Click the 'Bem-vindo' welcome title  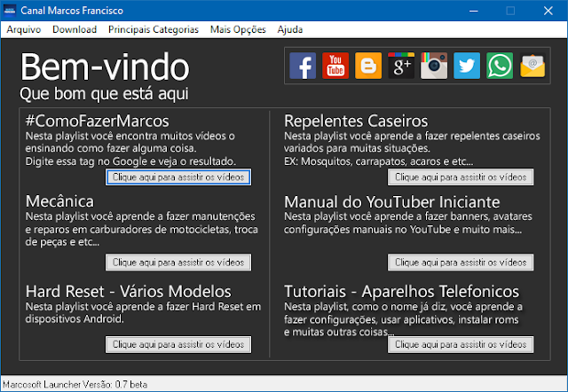pyautogui.click(x=105, y=67)
